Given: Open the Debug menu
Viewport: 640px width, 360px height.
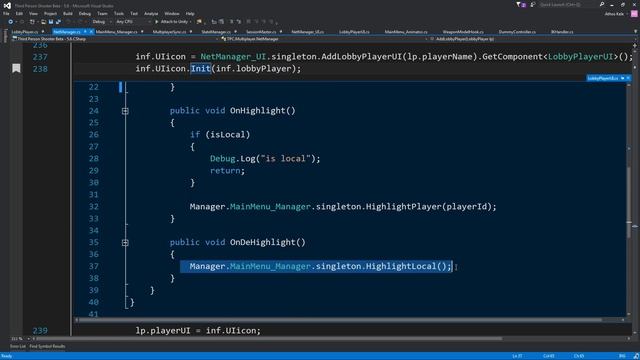Looking at the screenshot, I should (x=84, y=13).
